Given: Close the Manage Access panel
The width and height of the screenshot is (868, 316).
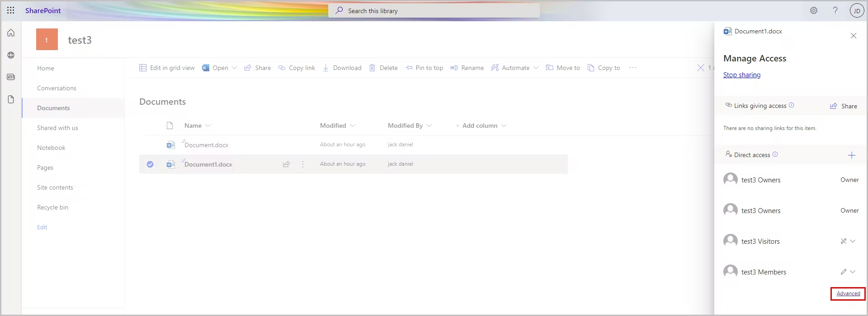Looking at the screenshot, I should click(854, 36).
